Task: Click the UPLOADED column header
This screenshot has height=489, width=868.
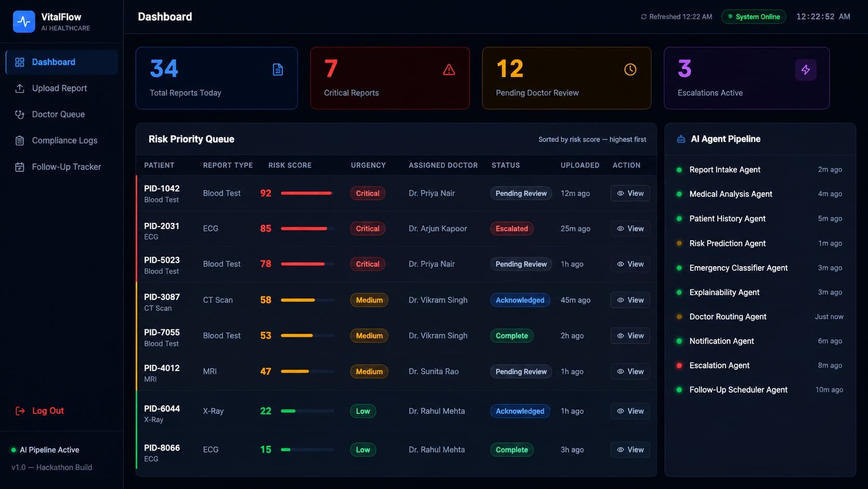Action: tap(580, 165)
